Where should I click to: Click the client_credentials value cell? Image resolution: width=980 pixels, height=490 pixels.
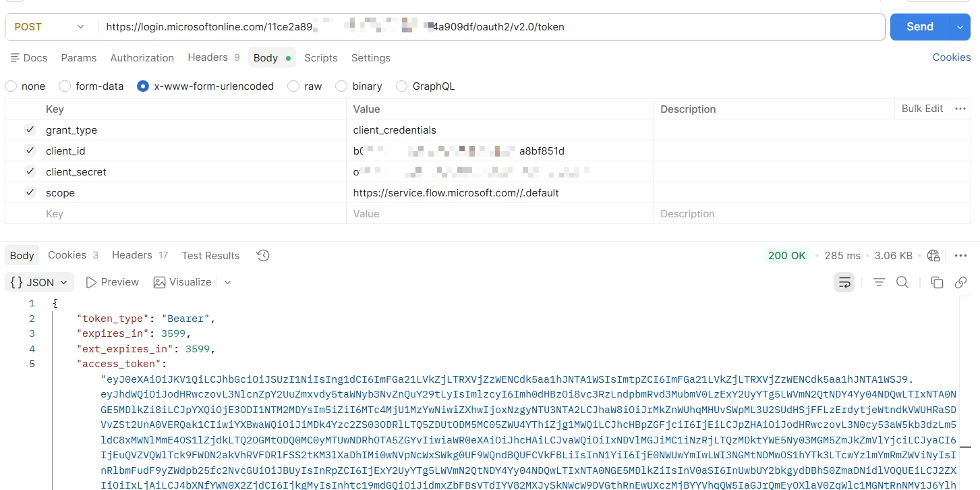(x=500, y=130)
